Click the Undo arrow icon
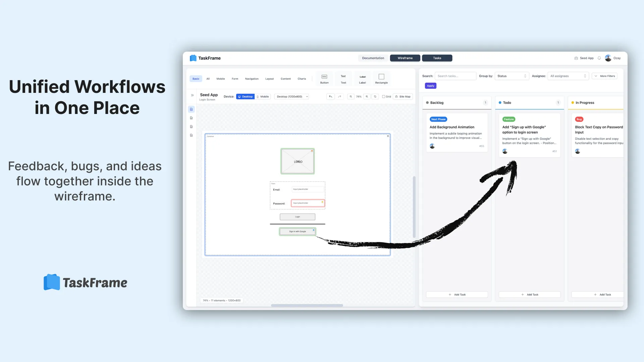 [330, 96]
